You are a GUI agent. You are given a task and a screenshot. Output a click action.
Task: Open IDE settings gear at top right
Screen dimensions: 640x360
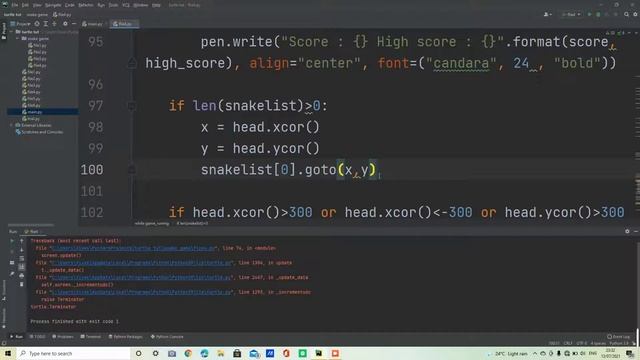click(x=636, y=14)
